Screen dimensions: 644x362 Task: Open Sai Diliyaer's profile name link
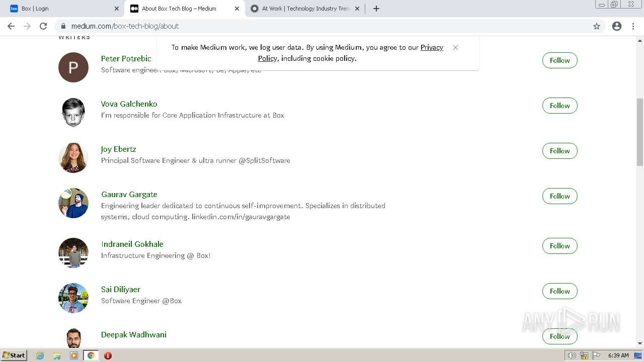point(121,289)
